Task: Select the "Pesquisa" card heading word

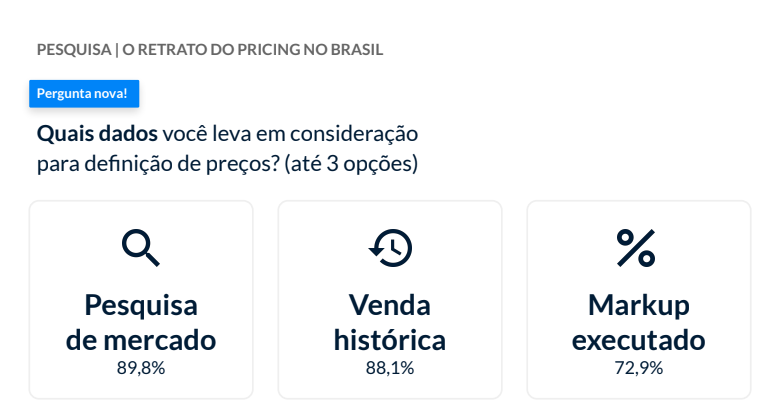Action: (141, 305)
